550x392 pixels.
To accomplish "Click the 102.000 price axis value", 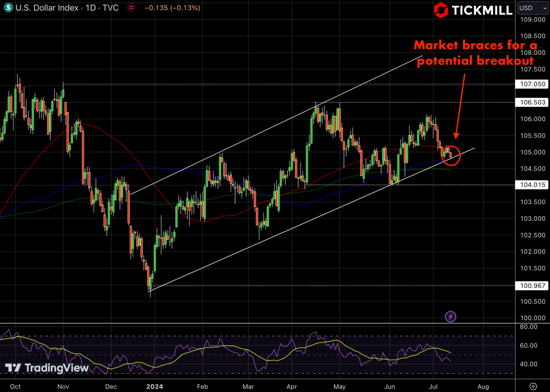I will pyautogui.click(x=532, y=252).
